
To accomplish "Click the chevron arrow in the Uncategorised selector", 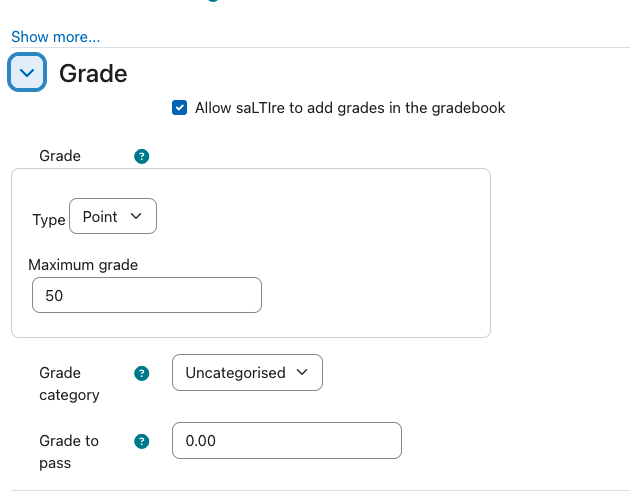I will click(x=302, y=372).
